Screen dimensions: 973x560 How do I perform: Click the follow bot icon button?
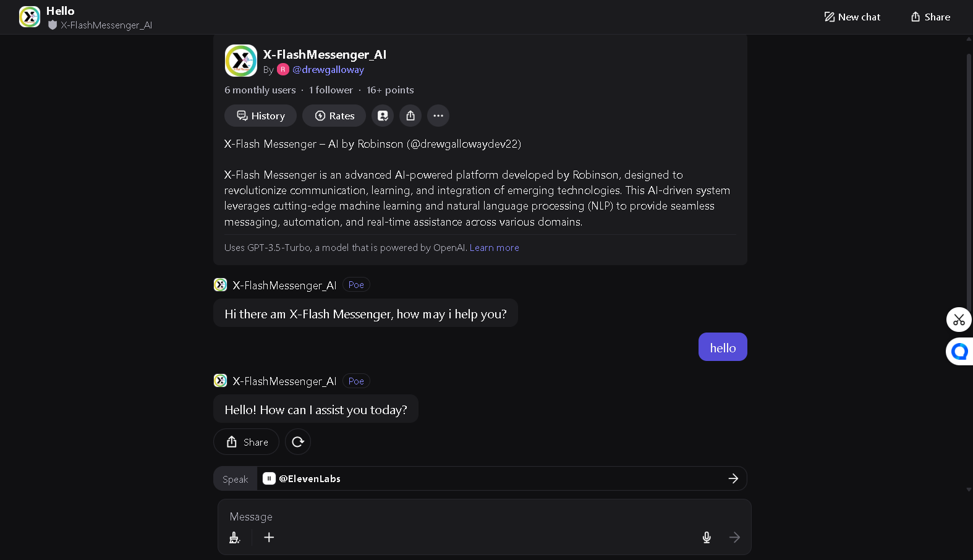[383, 116]
